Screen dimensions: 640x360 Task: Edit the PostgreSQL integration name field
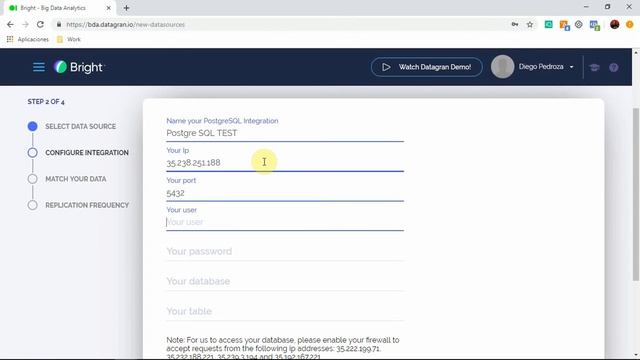click(285, 133)
